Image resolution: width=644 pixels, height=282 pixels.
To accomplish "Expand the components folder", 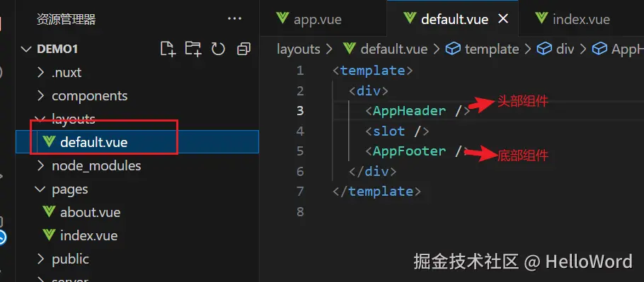I will tap(137, 96).
